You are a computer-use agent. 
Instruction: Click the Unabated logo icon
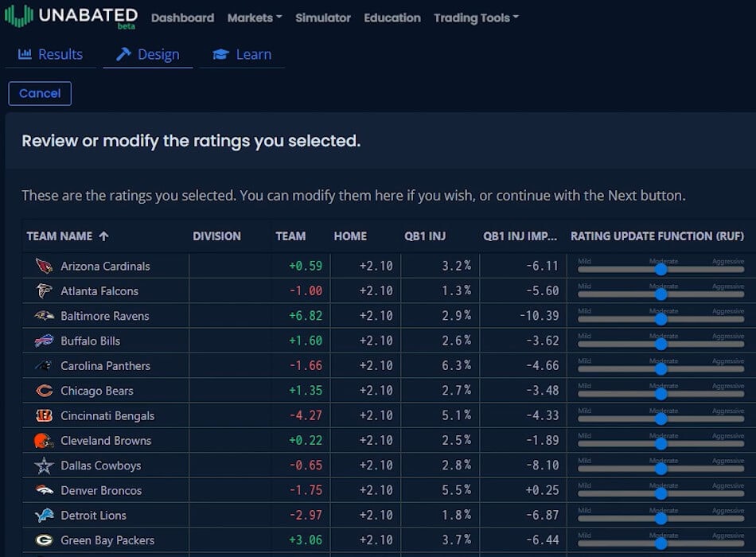click(x=19, y=16)
